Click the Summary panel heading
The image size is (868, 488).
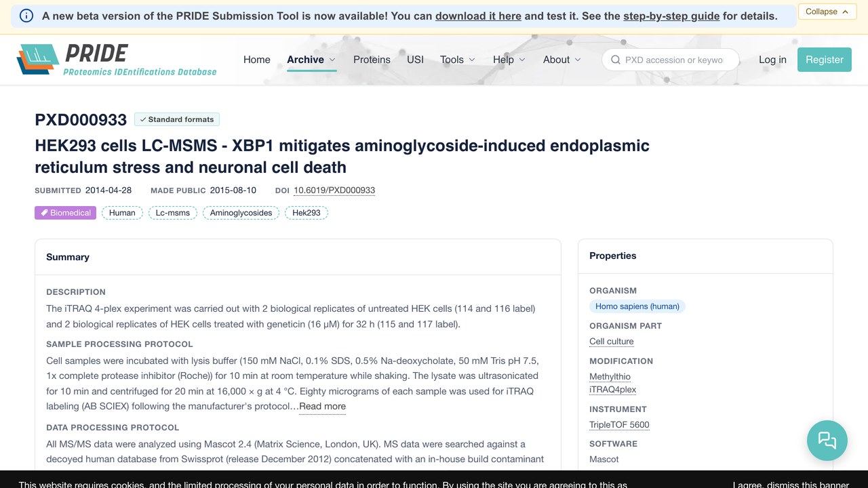68,257
